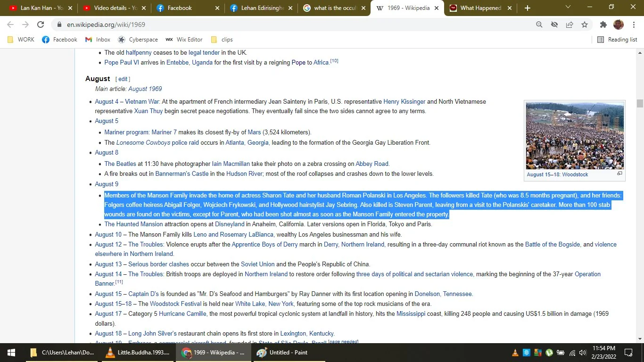Open the volume control in the tray

tap(583, 353)
